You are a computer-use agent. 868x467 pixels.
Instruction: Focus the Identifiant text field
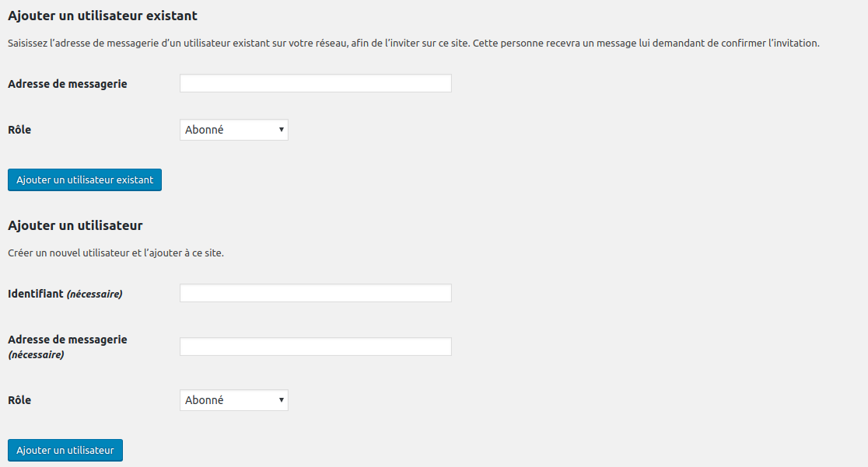pyautogui.click(x=315, y=293)
